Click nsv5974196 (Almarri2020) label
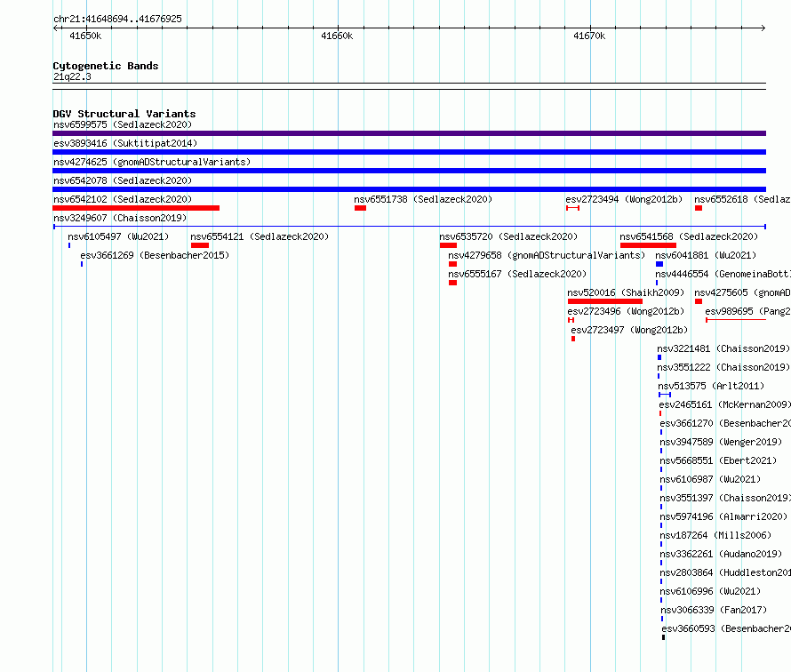This screenshot has height=672, width=791. pos(723,516)
